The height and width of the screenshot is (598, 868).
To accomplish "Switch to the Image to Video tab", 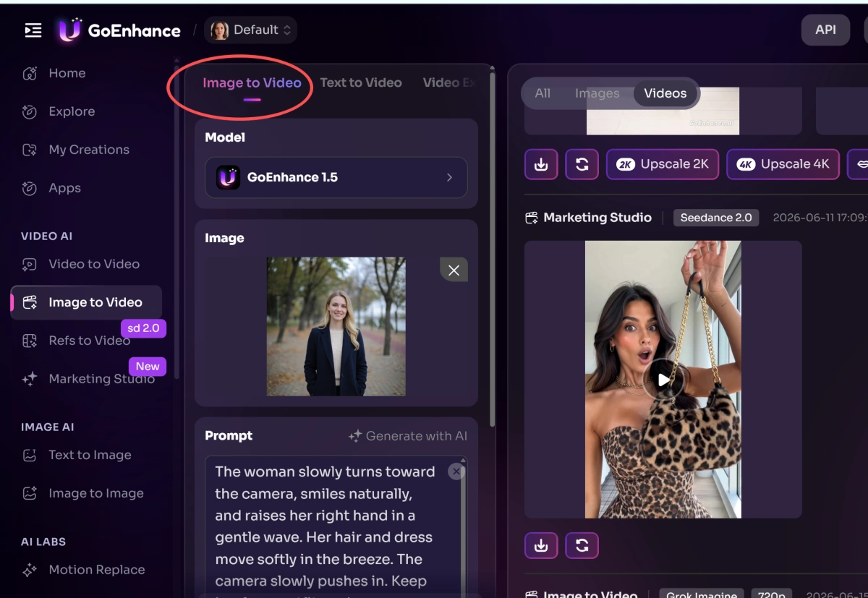I will [x=252, y=82].
